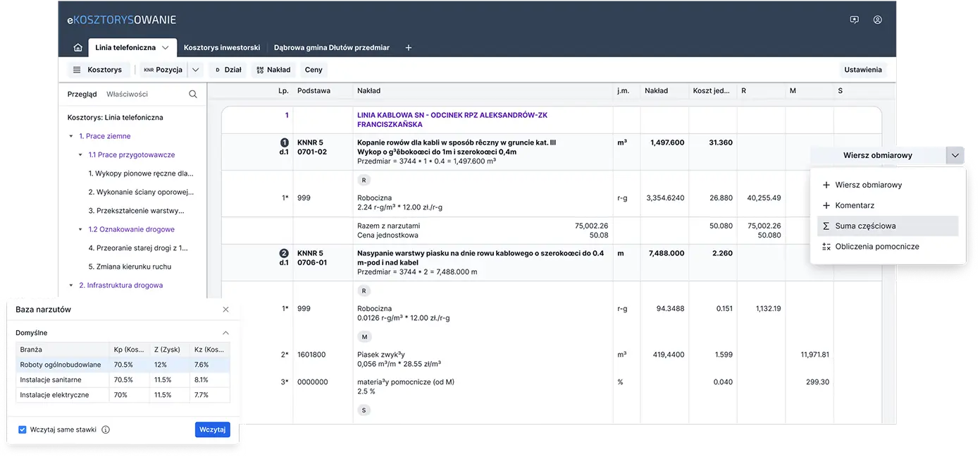Go to the home icon tab

[x=77, y=48]
